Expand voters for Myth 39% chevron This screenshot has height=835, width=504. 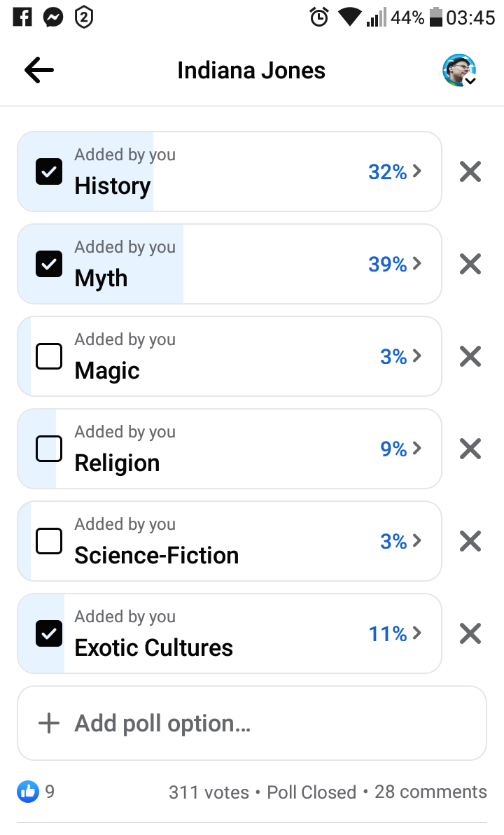point(417,264)
